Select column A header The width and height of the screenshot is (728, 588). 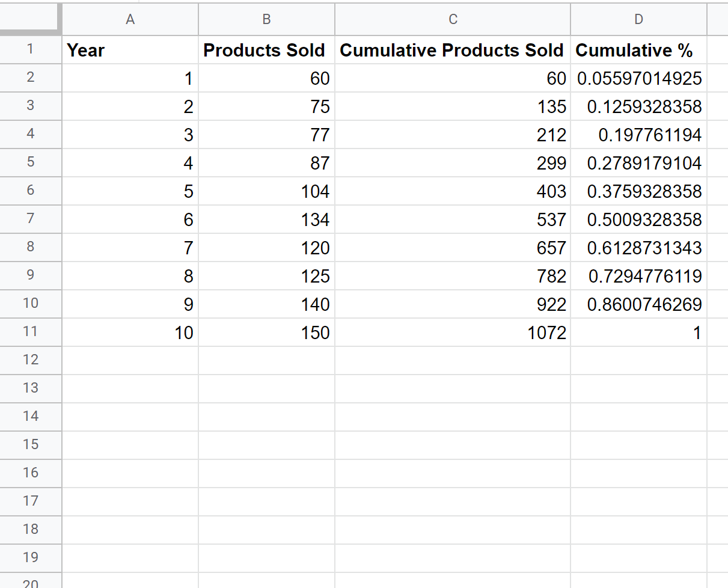coord(130,19)
